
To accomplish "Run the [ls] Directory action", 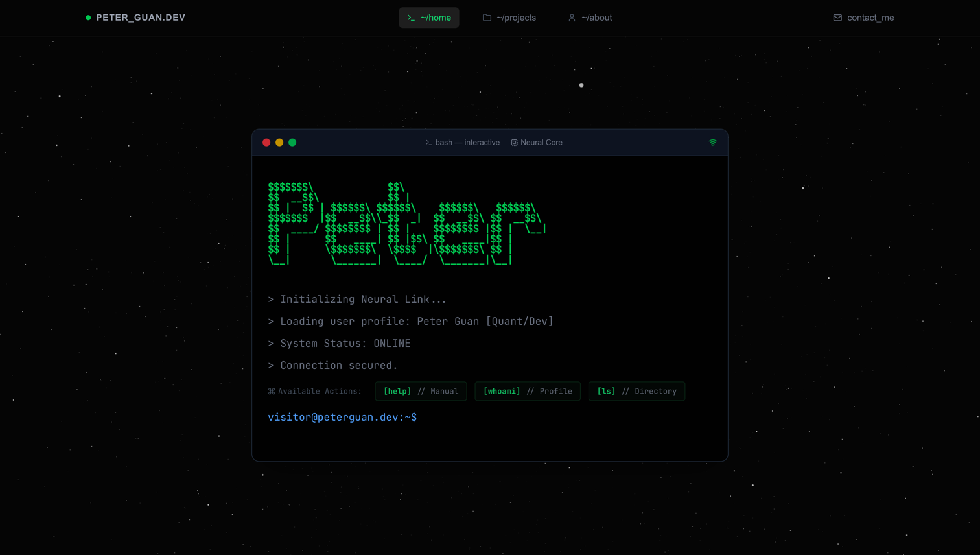I will (x=636, y=391).
